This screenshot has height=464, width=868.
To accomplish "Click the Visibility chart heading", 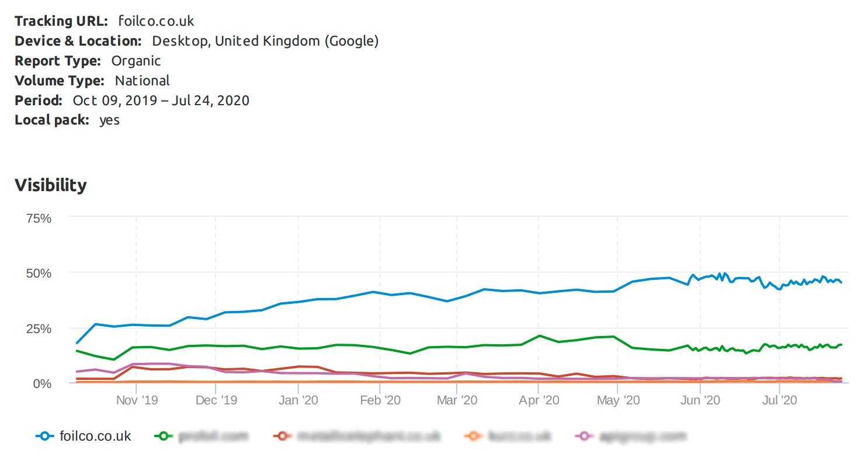I will tap(51, 185).
